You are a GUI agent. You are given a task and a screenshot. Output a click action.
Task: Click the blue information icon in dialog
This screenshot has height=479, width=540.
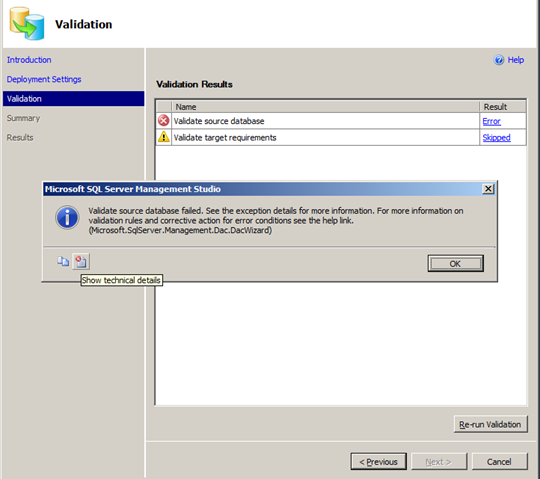[67, 218]
